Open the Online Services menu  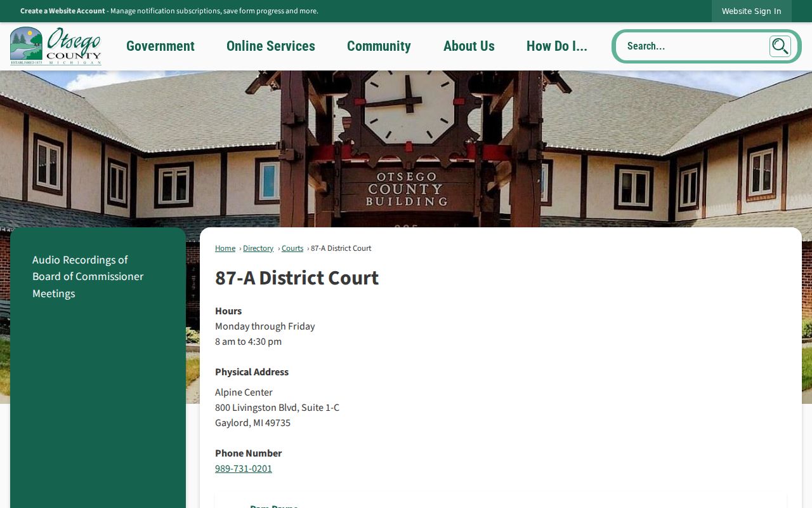pyautogui.click(x=271, y=46)
